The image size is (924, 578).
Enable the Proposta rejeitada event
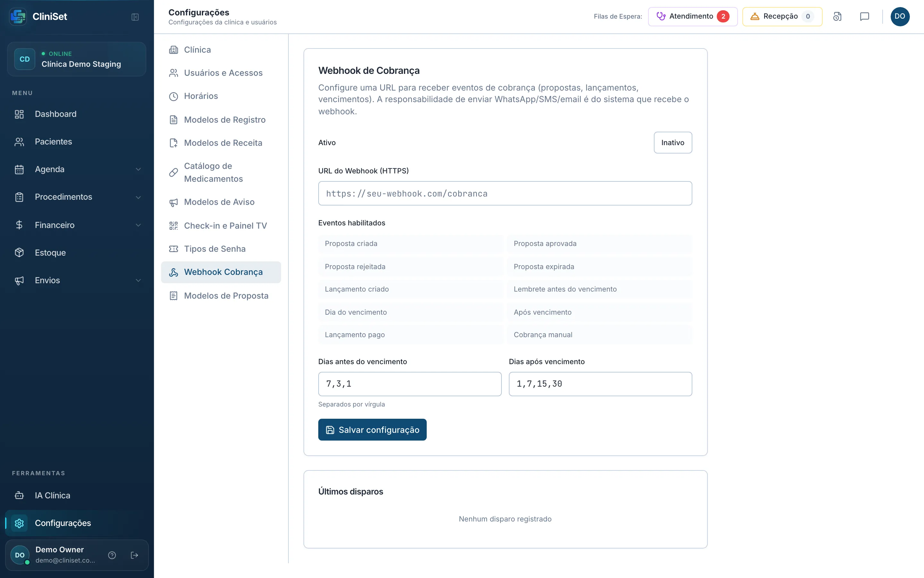point(410,267)
